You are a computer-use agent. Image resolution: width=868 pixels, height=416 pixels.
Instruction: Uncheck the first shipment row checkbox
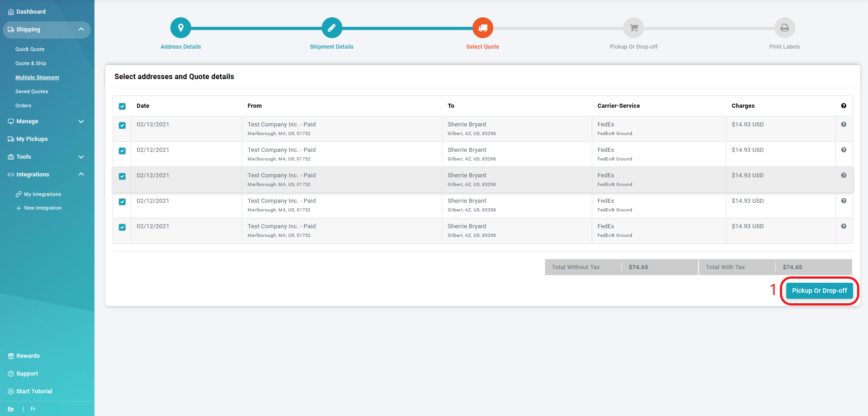click(122, 125)
